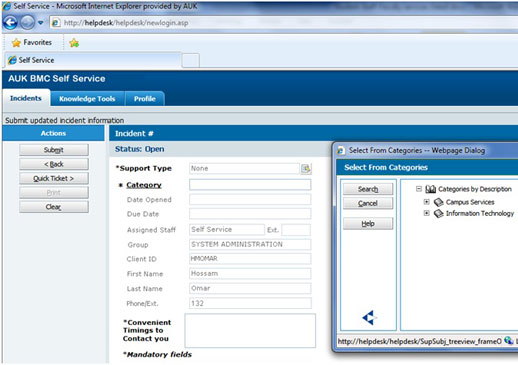The image size is (518, 365).
Task: Open the Support Type lookup icon
Action: pyautogui.click(x=306, y=169)
